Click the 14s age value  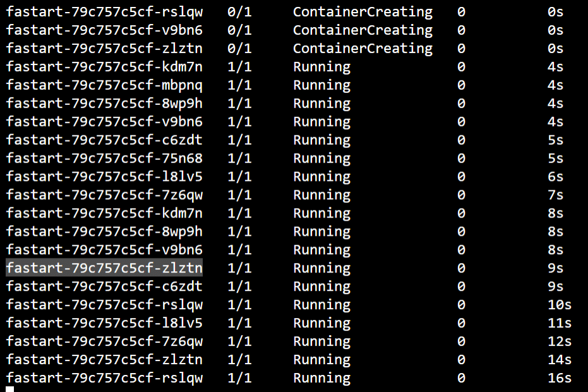(x=560, y=360)
